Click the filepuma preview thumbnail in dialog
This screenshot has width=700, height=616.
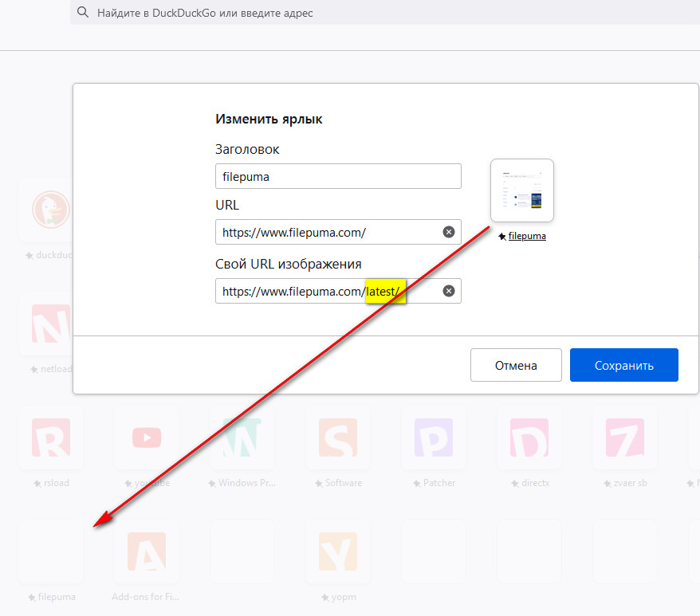(522, 191)
